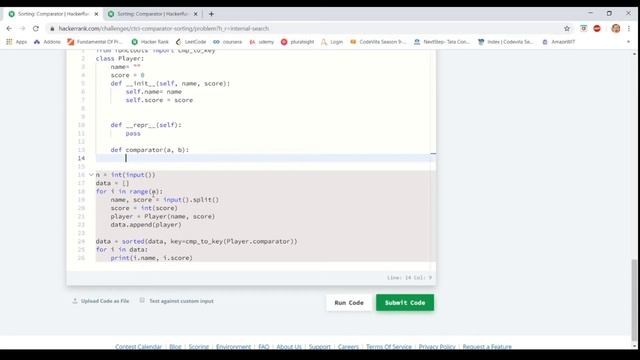Close the second Sorting: Comparator tab
This screenshot has height=360, width=640.
point(196,14)
